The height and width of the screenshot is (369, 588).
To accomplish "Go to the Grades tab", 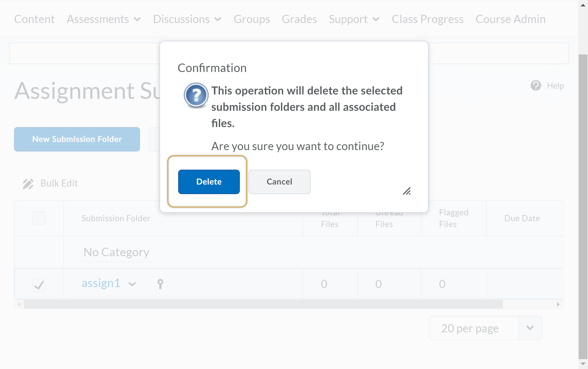I will 299,19.
